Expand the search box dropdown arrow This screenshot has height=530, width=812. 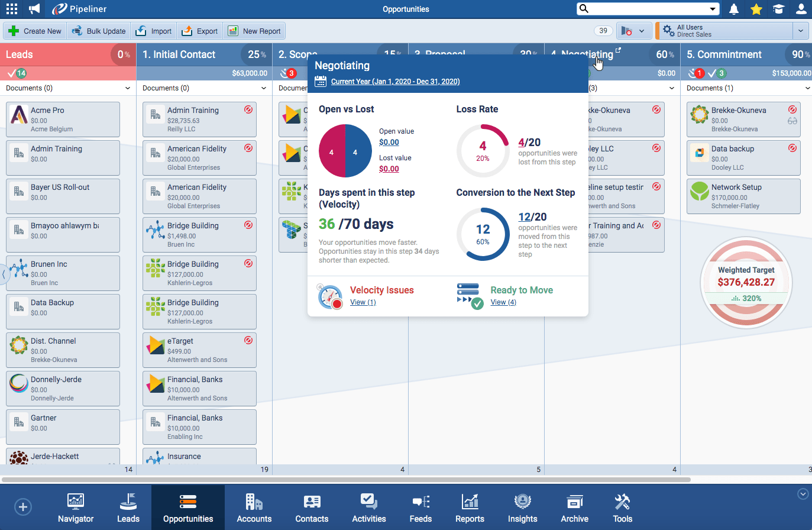click(x=713, y=9)
